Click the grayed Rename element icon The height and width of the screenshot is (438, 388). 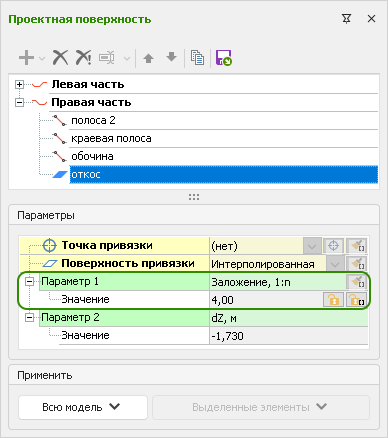107,58
